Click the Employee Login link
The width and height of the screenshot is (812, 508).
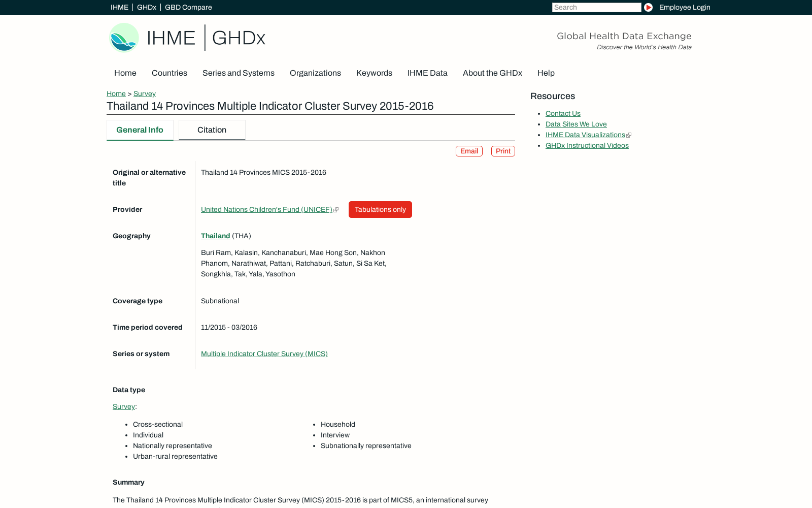click(685, 7)
